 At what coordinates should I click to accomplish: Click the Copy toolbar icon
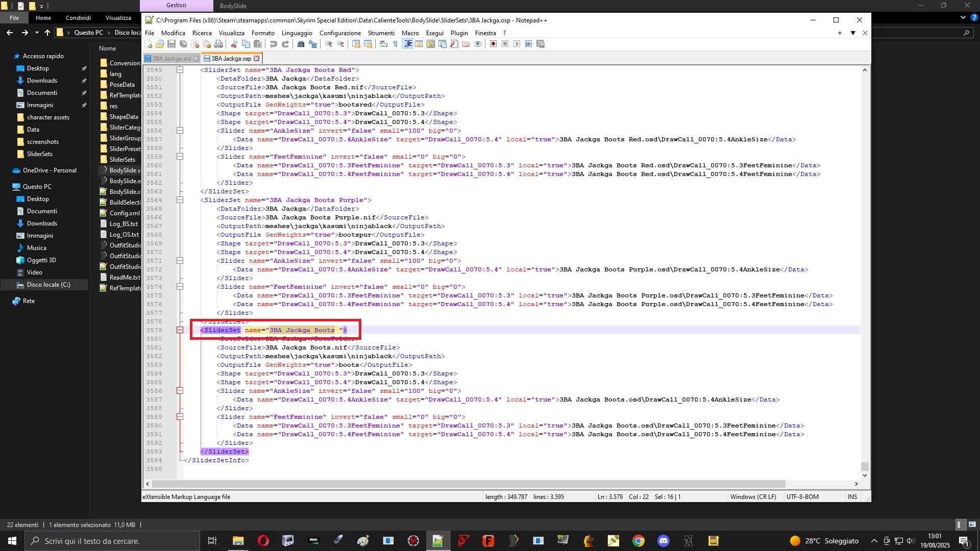246,44
